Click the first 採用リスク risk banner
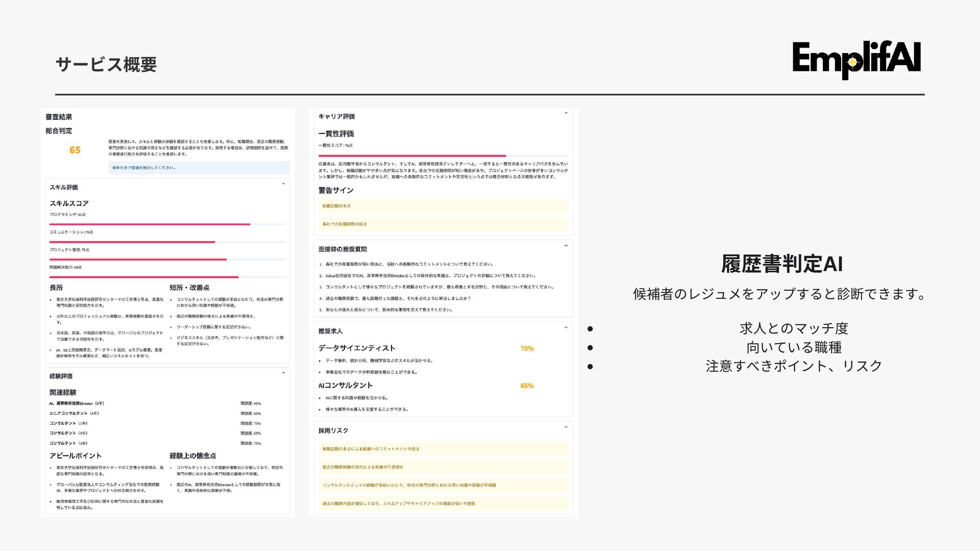 click(443, 449)
